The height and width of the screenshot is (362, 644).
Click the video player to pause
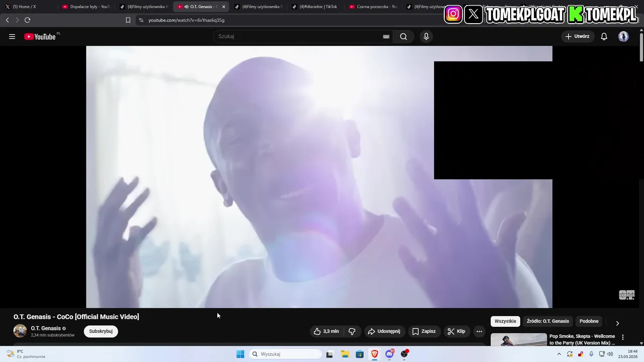pyautogui.click(x=319, y=177)
